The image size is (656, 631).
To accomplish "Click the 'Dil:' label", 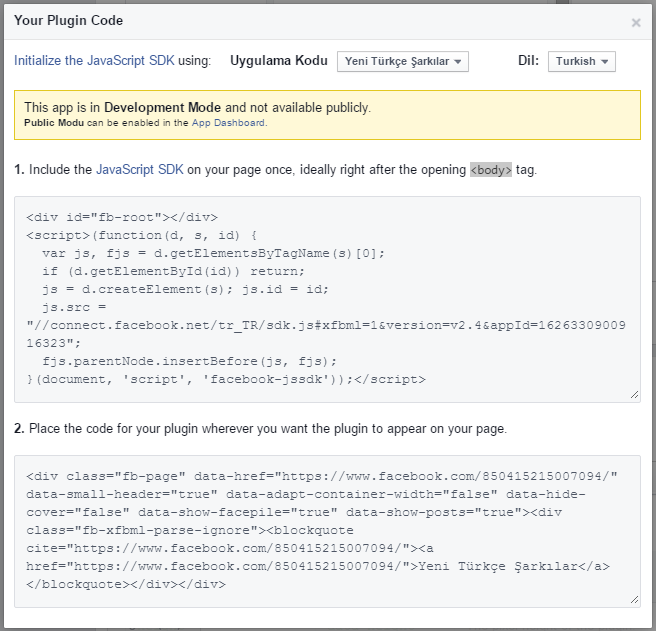I will click(528, 61).
